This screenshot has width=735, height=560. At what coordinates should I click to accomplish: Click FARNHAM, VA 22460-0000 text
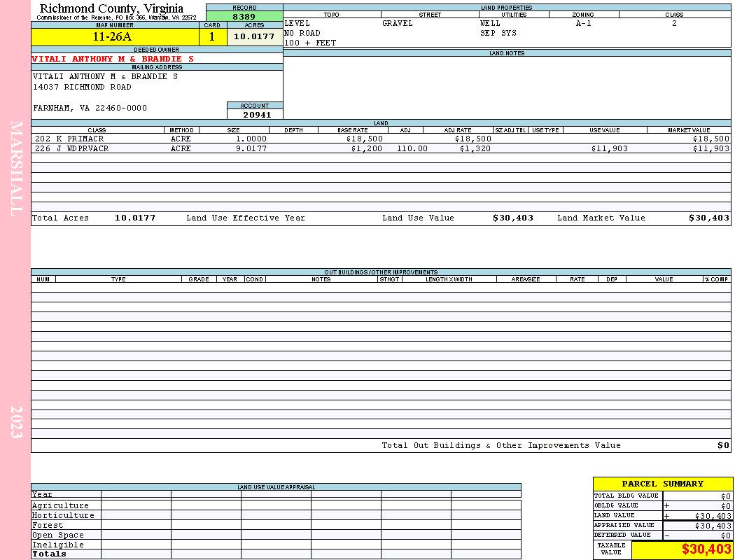(90, 108)
